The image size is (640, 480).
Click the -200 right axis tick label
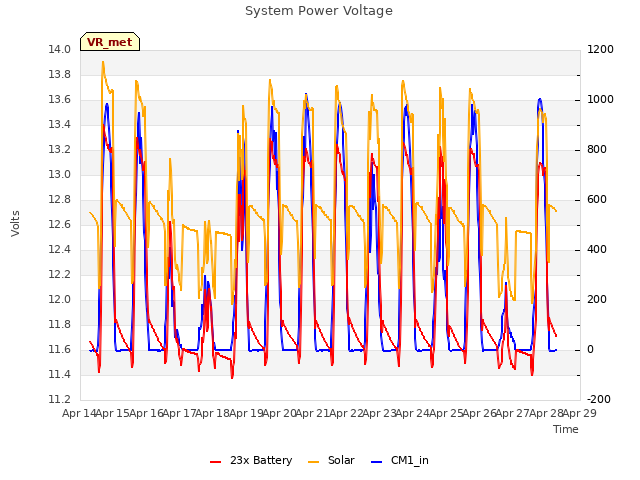[599, 400]
